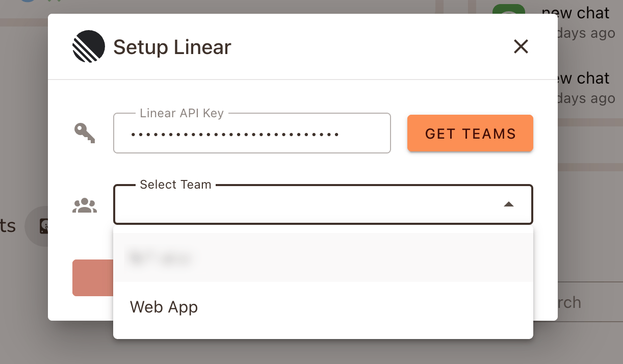
Task: Collapse the Select Team dropdown with its arrow
Action: point(509,204)
